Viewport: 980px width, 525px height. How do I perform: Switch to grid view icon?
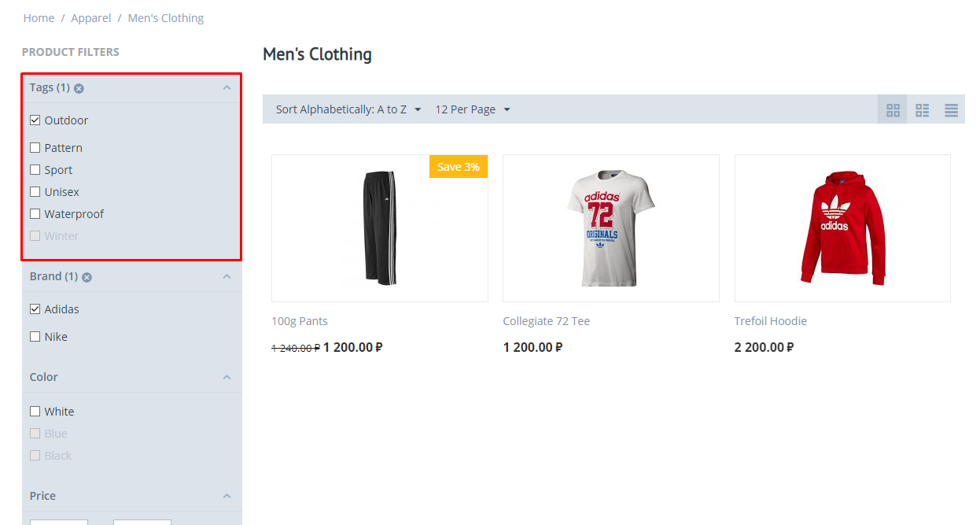(893, 110)
